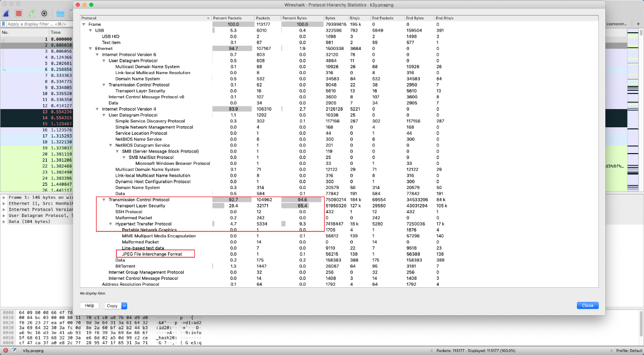Screen dimensions: 644x355
Task: Sort by Percent Packets column header
Action: (233, 18)
